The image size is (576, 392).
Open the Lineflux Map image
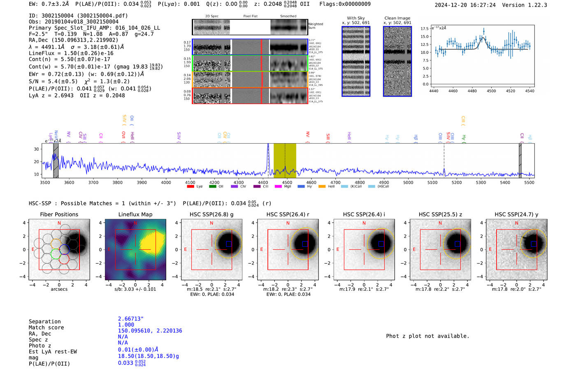click(135, 249)
